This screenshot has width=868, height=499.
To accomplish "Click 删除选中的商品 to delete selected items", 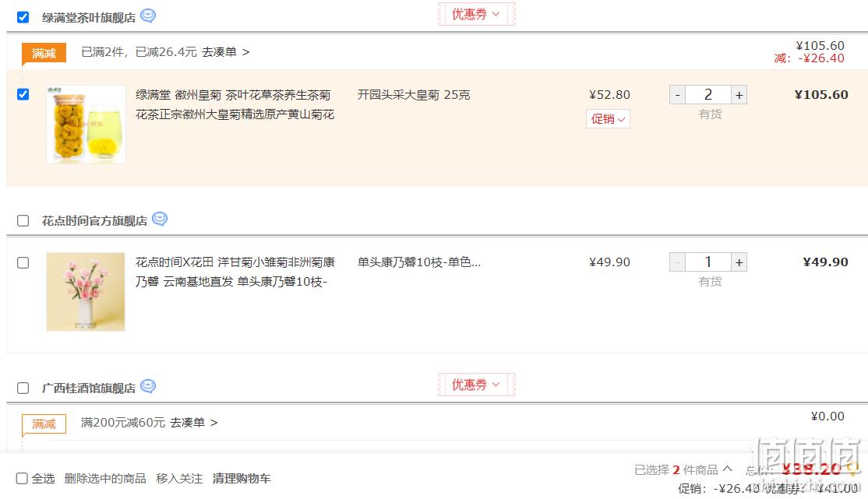I will click(x=105, y=479).
